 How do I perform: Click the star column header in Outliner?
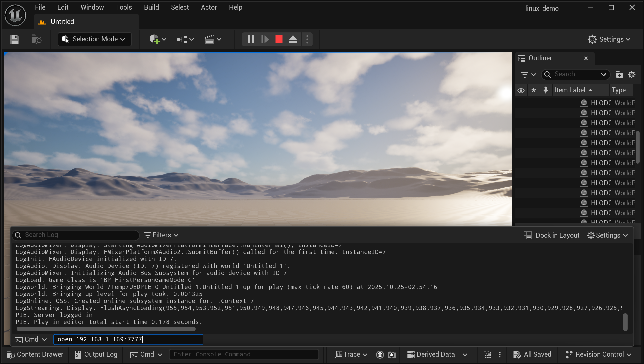pos(534,90)
